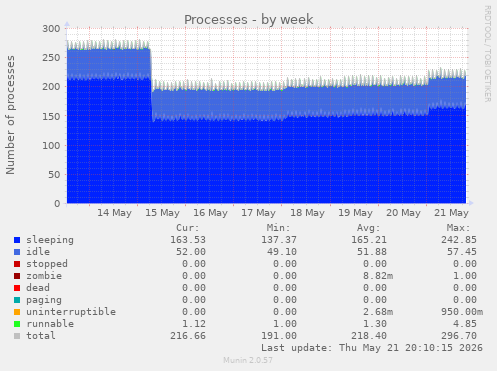
Task: Click the '18 May' x-axis label
Action: tap(307, 213)
